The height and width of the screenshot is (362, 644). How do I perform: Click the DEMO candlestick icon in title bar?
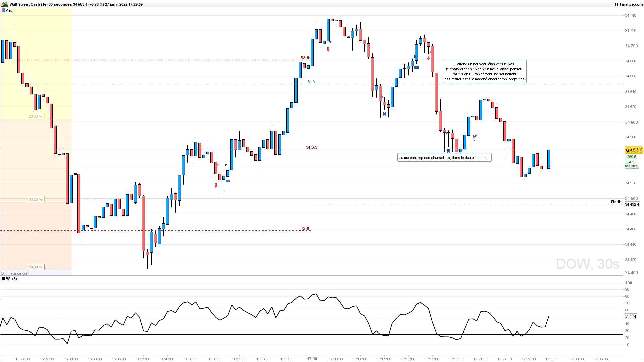(x=5, y=4)
